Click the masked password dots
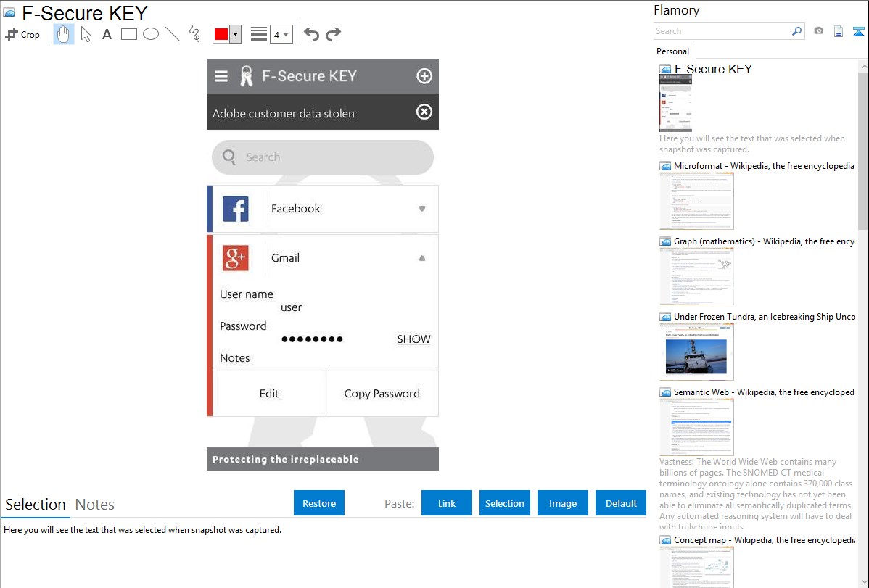 [312, 339]
